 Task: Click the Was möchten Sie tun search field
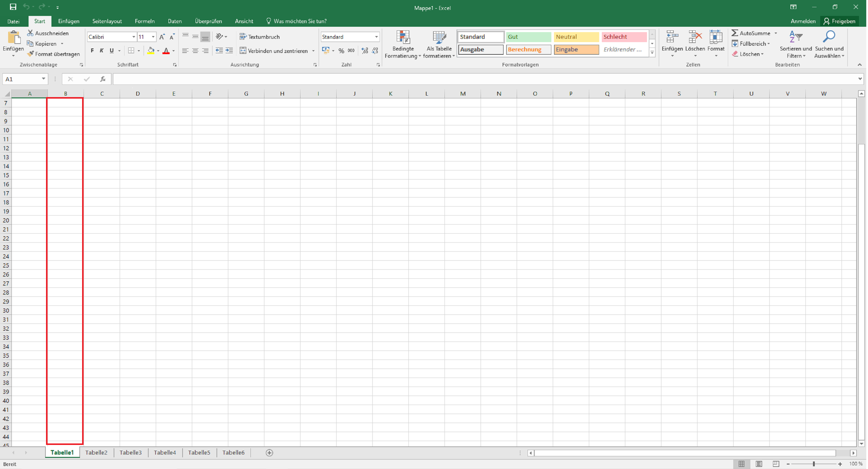click(296, 21)
